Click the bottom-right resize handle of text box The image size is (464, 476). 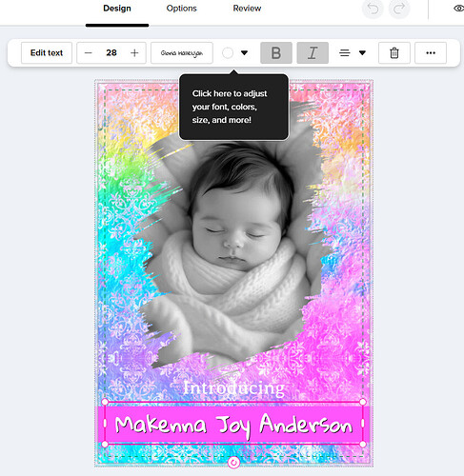pyautogui.click(x=363, y=445)
